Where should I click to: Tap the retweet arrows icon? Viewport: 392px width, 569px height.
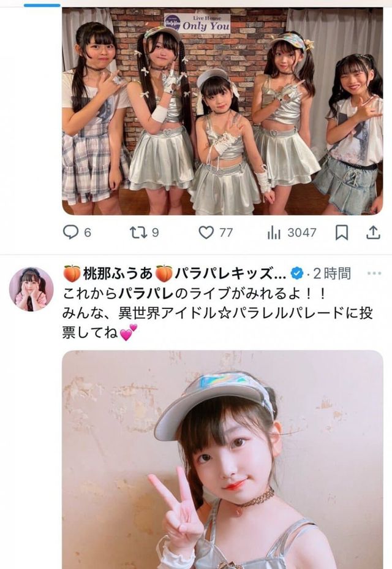(138, 232)
